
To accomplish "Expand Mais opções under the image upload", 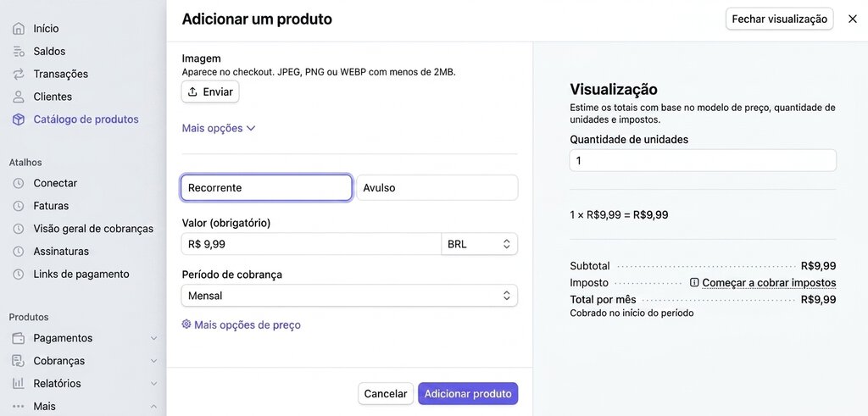I will [x=219, y=128].
